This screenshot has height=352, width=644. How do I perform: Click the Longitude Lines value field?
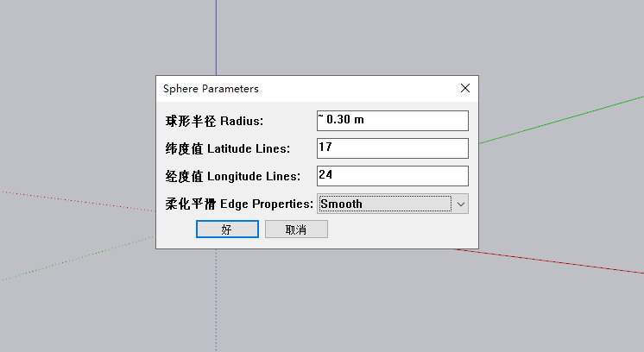[x=392, y=175]
